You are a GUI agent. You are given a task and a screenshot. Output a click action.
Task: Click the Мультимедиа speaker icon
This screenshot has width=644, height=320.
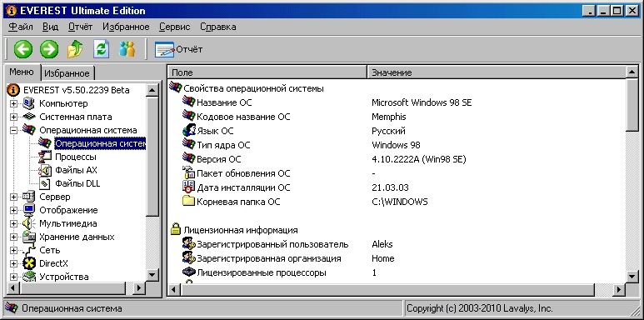(29, 223)
